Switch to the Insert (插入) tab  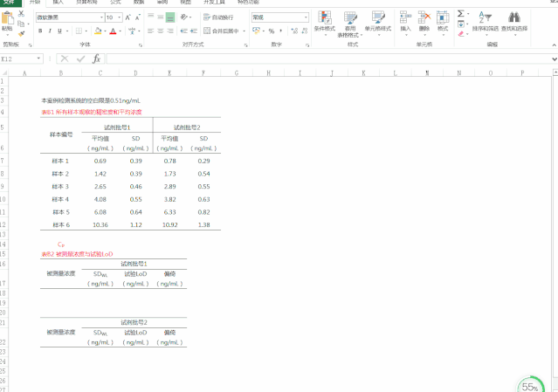pos(58,3)
